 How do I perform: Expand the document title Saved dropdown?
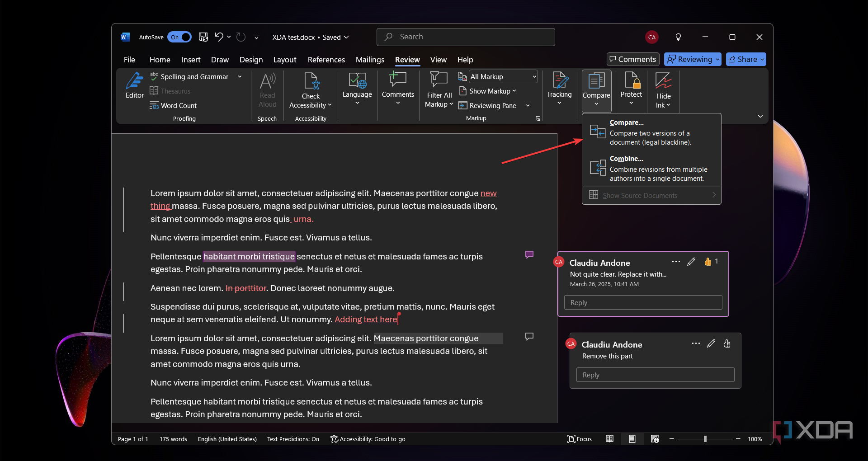point(346,37)
